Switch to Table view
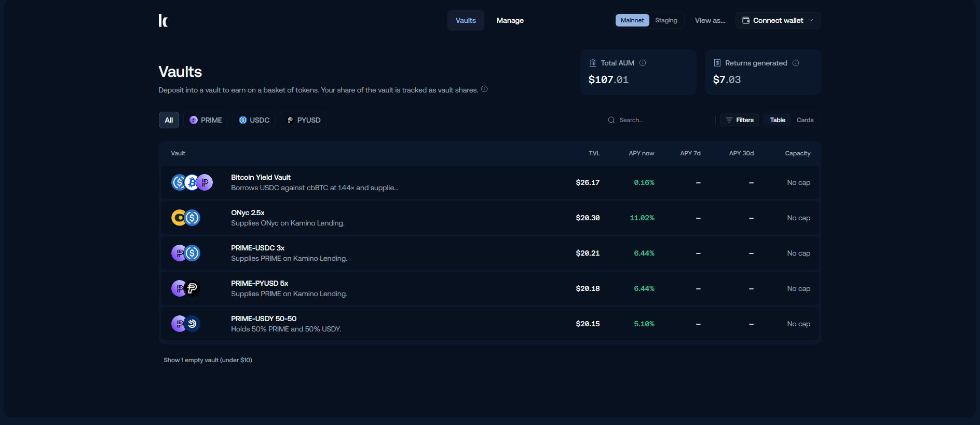980x425 pixels. (x=778, y=120)
